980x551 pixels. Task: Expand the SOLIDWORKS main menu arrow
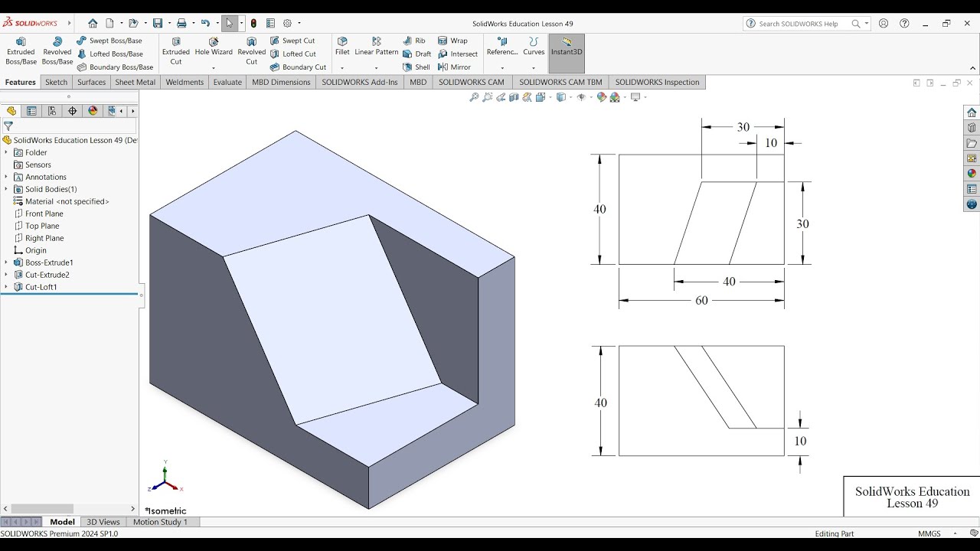69,24
